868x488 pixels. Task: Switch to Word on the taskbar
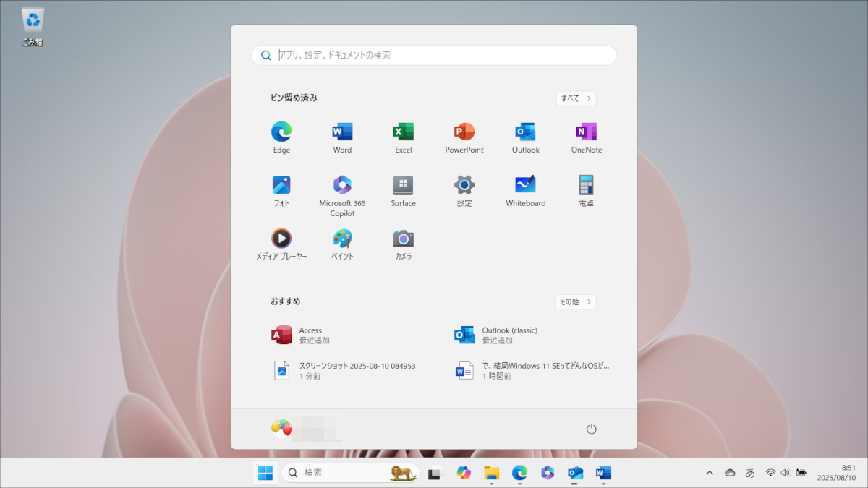(603, 473)
